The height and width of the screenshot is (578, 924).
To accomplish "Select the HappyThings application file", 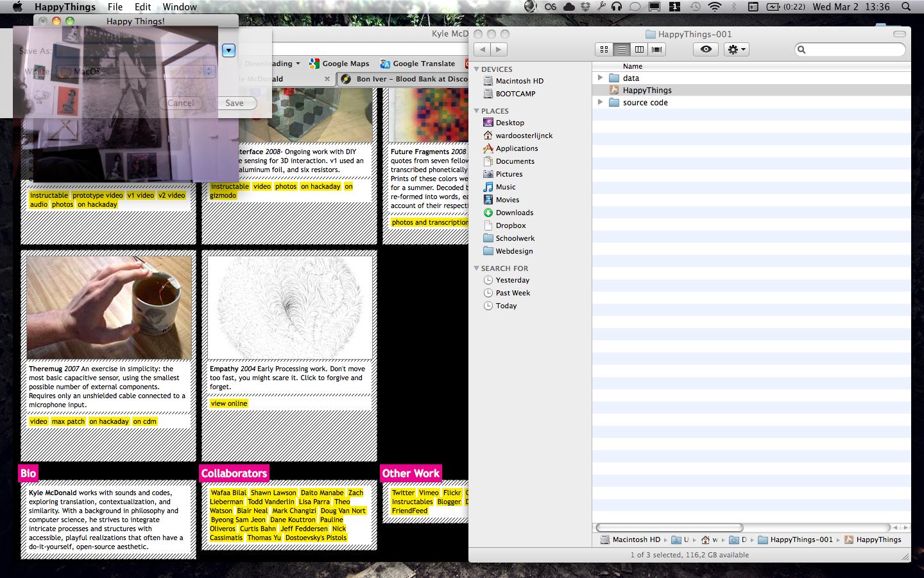I will (x=647, y=91).
